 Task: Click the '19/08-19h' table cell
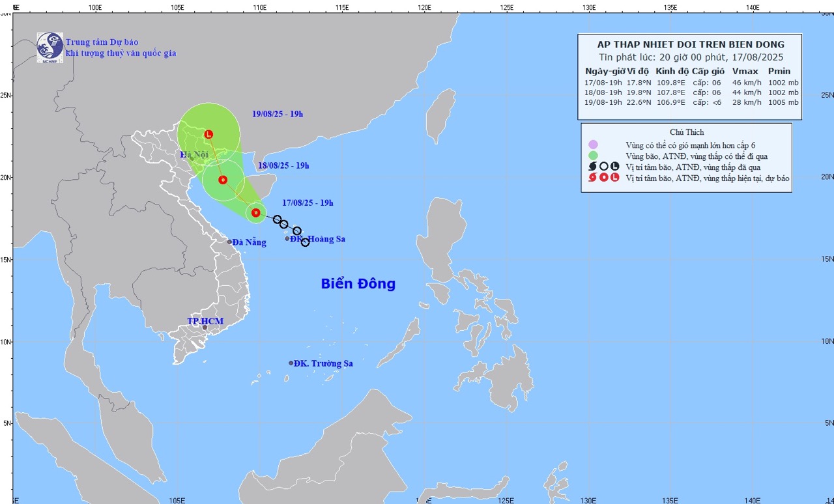pos(603,102)
